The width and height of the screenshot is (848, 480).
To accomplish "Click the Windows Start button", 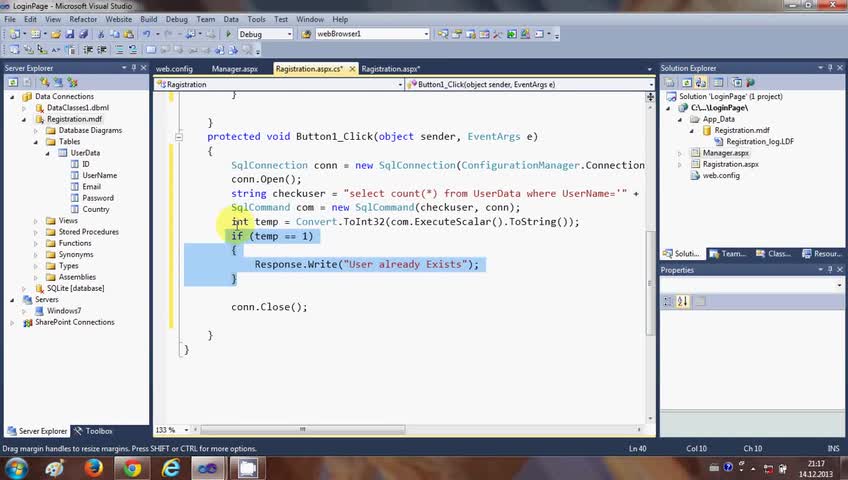I will point(16,468).
